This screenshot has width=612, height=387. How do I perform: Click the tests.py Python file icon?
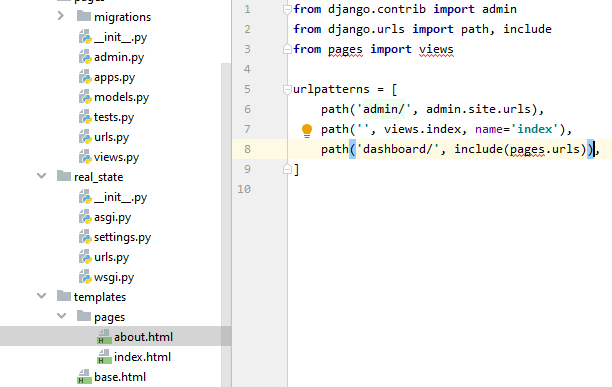[85, 117]
